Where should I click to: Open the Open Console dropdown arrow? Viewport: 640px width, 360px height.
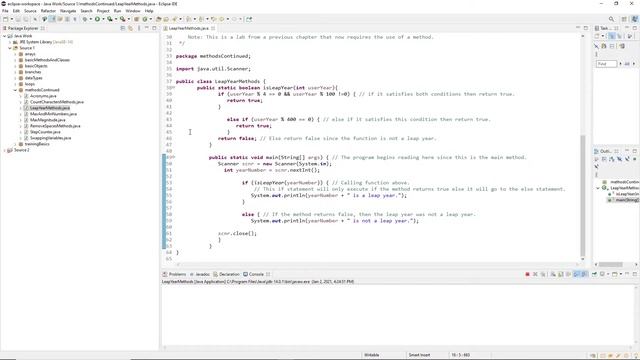620,274
